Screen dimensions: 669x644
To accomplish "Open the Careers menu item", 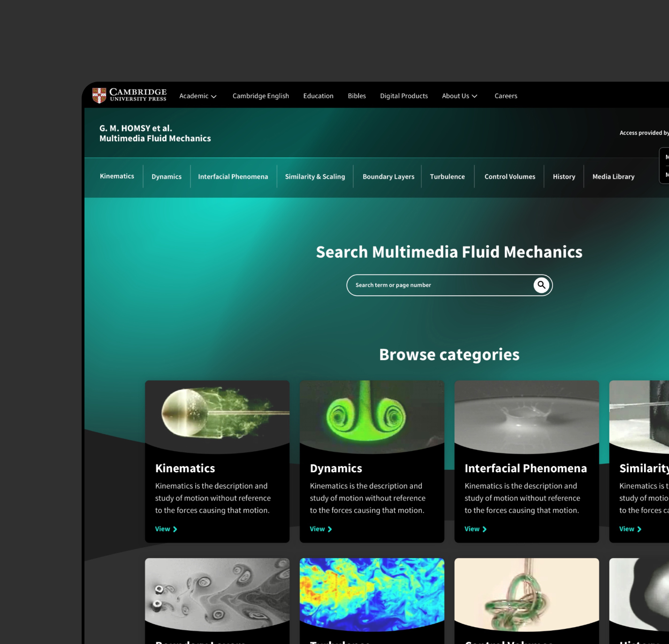I will 505,96.
